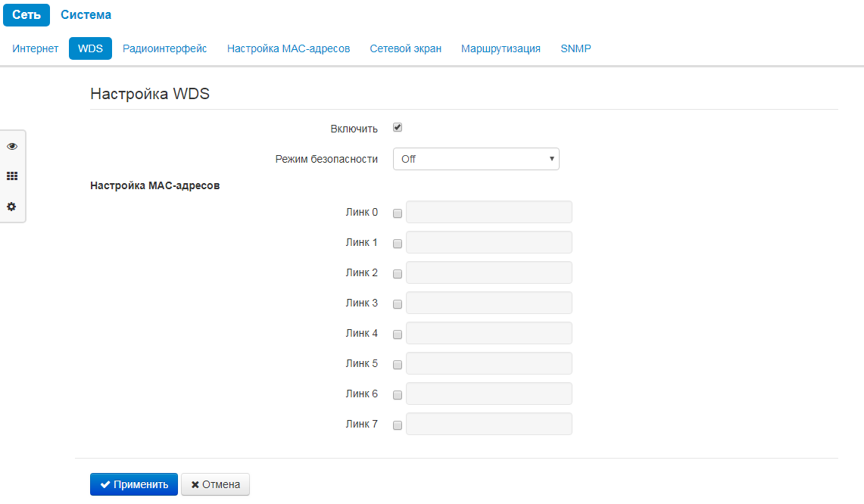Open the Маршрутизация tab
Image resolution: width=864 pixels, height=504 pixels.
tap(501, 48)
